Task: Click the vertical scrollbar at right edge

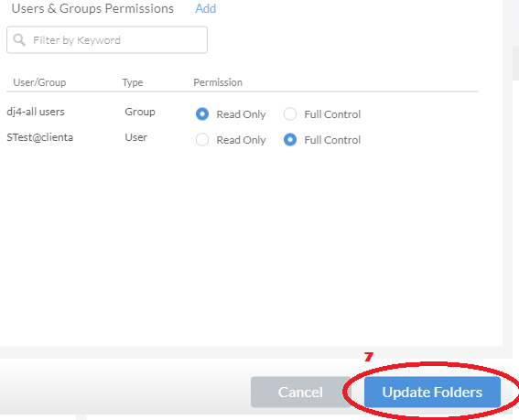Action: 515,63
